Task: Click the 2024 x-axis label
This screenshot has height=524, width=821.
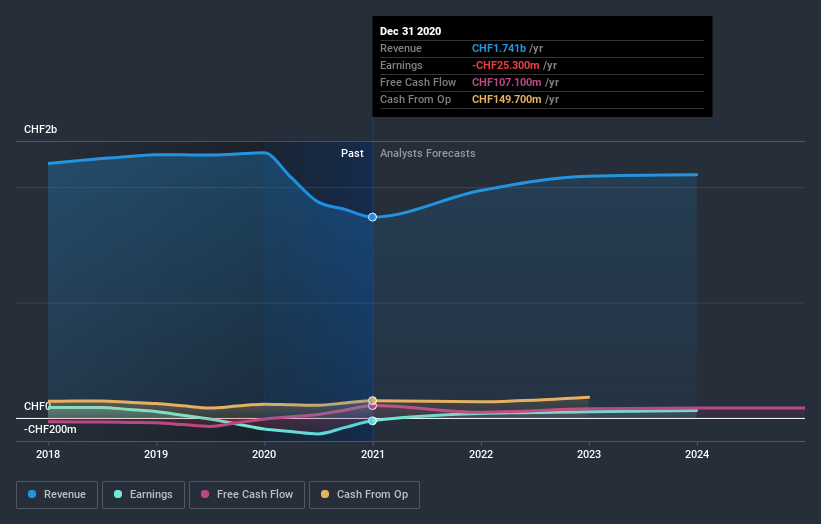Action: (697, 454)
